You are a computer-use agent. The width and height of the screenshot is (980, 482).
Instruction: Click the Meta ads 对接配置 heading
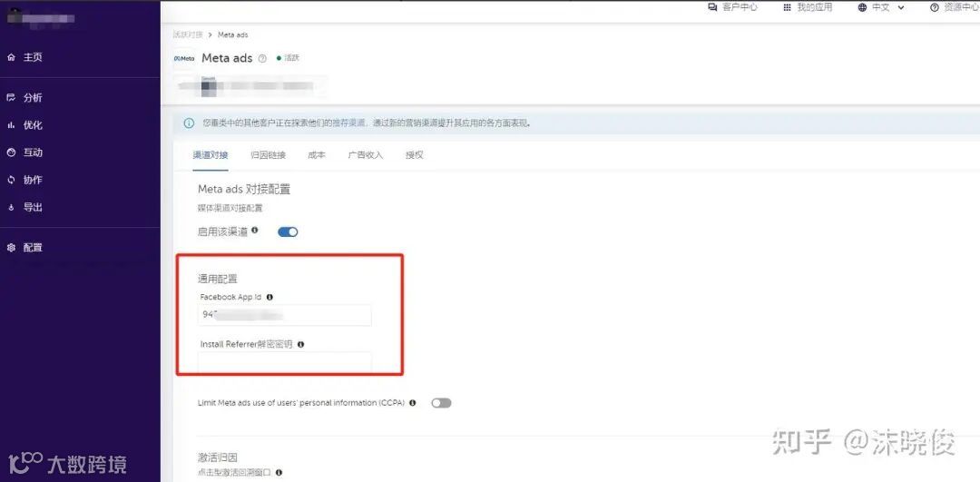(x=244, y=190)
